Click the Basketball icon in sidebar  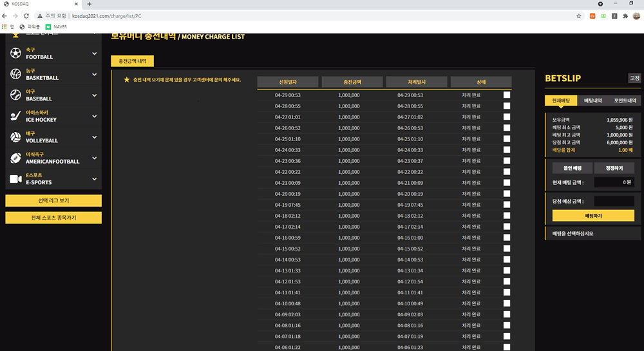[x=15, y=74]
